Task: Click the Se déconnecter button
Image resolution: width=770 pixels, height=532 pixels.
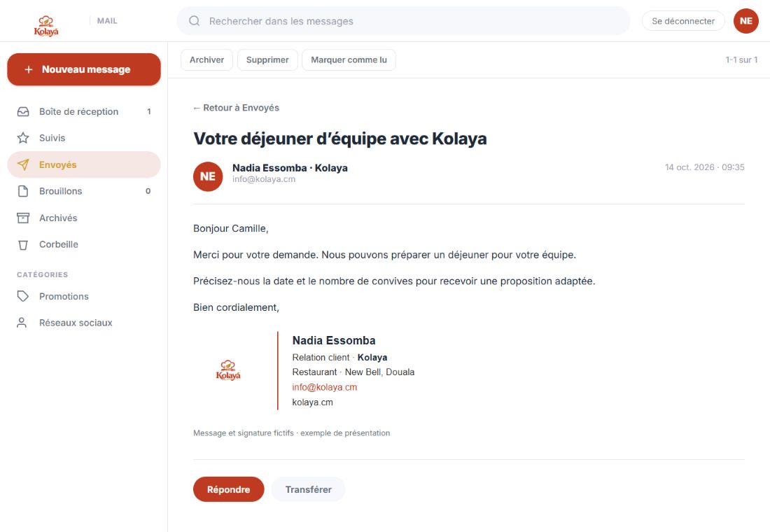Action: (x=683, y=20)
